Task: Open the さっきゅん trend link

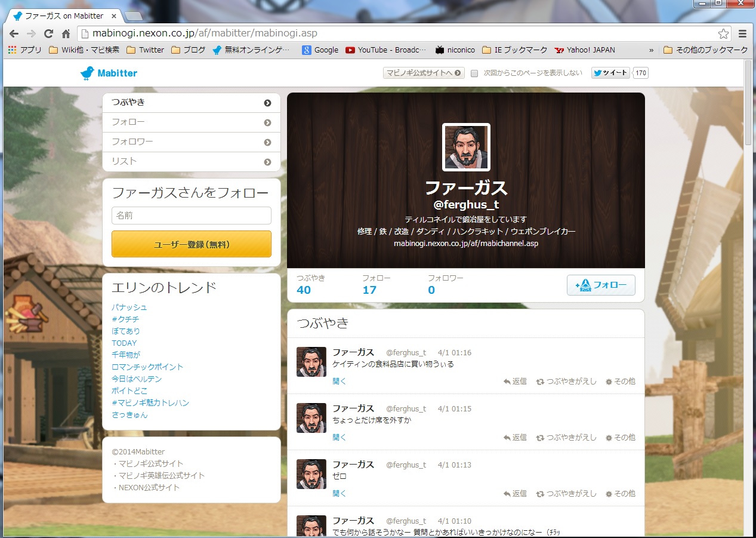Action: point(129,414)
